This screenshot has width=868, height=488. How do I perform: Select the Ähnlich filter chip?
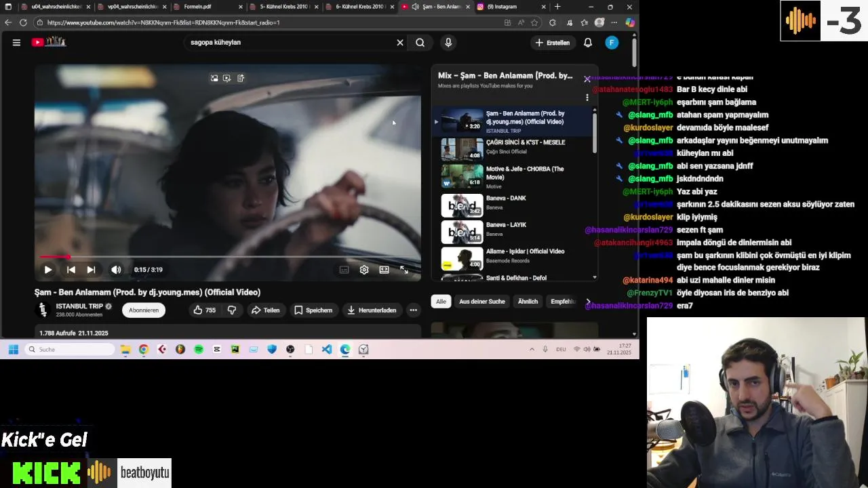click(528, 302)
